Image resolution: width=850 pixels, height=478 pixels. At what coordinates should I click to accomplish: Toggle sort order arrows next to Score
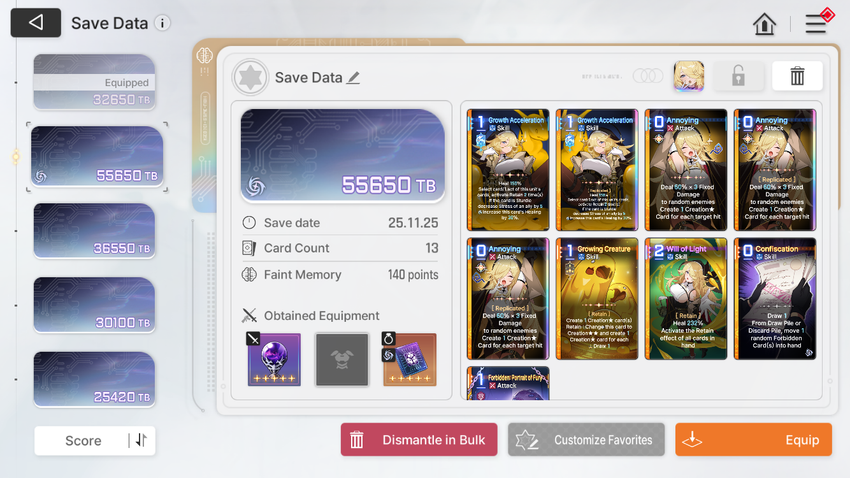141,440
